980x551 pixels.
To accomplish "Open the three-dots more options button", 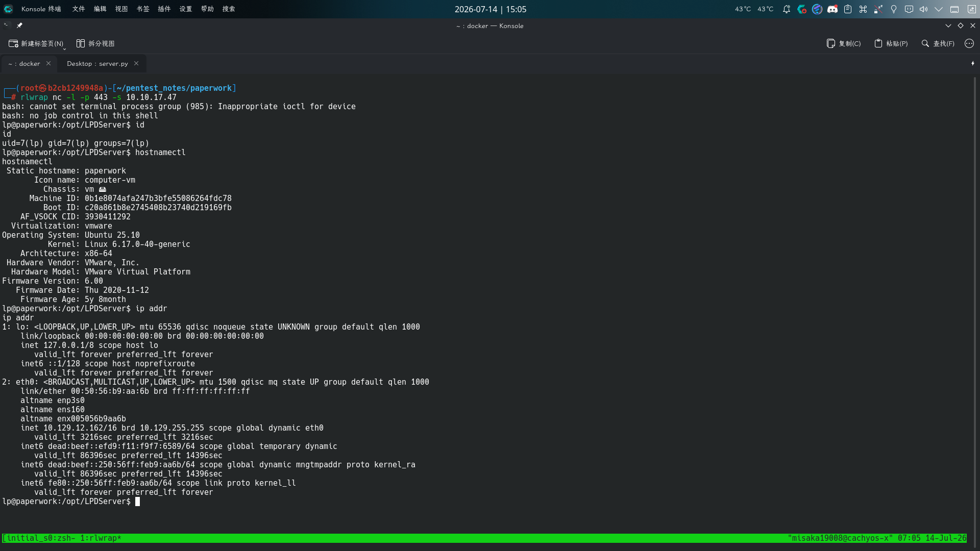I will (x=969, y=44).
